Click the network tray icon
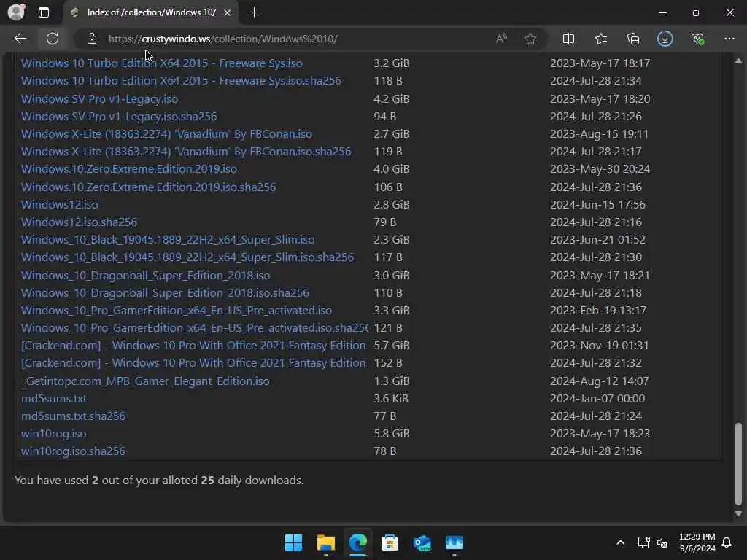Screen dimensions: 747x560 click(643, 542)
